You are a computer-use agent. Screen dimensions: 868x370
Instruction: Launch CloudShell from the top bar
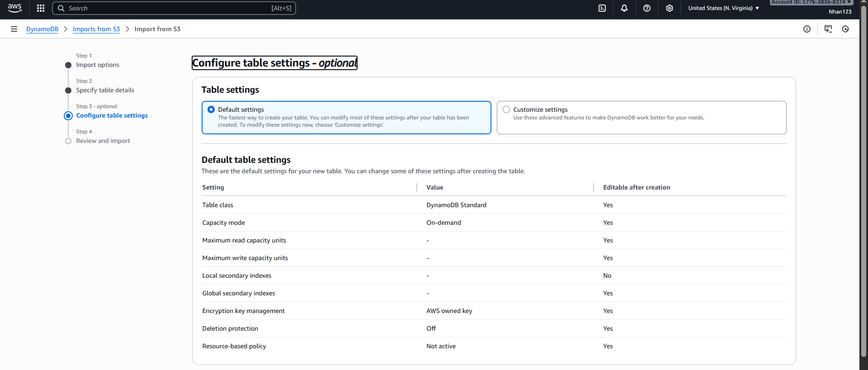[x=602, y=8]
